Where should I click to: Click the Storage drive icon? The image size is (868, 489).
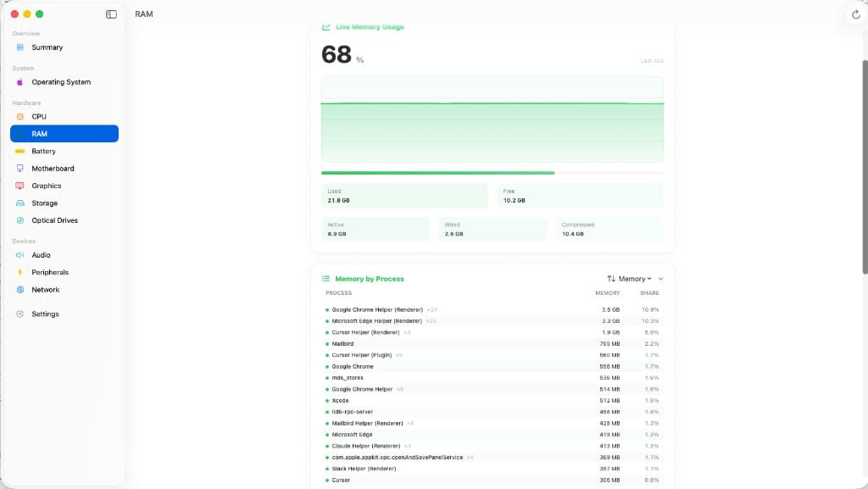(x=20, y=203)
